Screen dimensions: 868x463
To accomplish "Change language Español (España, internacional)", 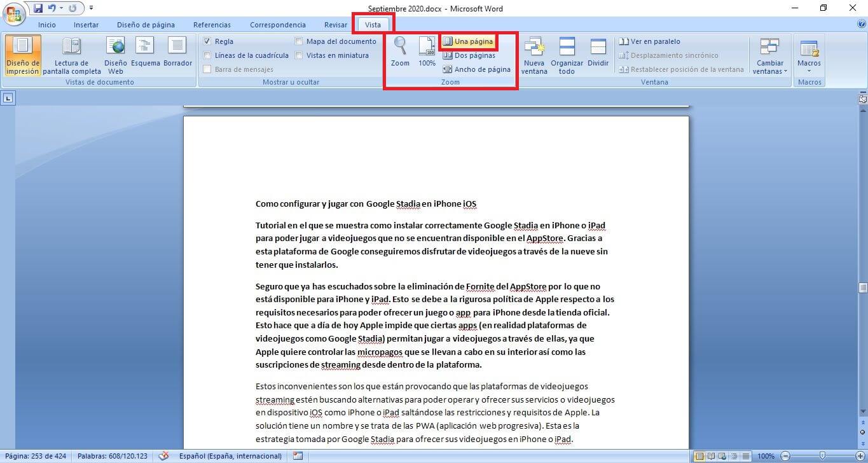I will (230, 456).
